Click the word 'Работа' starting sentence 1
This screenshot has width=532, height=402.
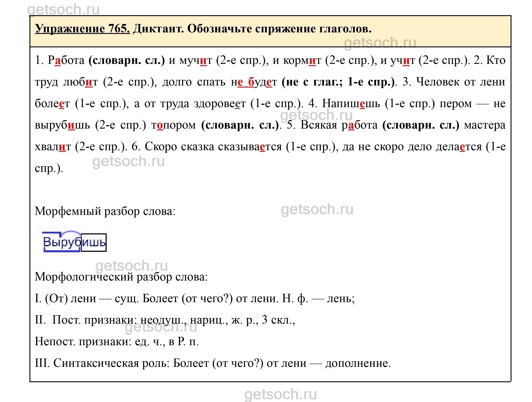point(66,60)
